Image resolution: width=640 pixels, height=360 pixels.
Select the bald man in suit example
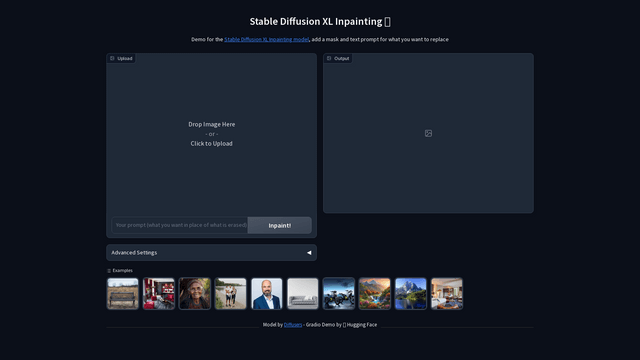[267, 294]
